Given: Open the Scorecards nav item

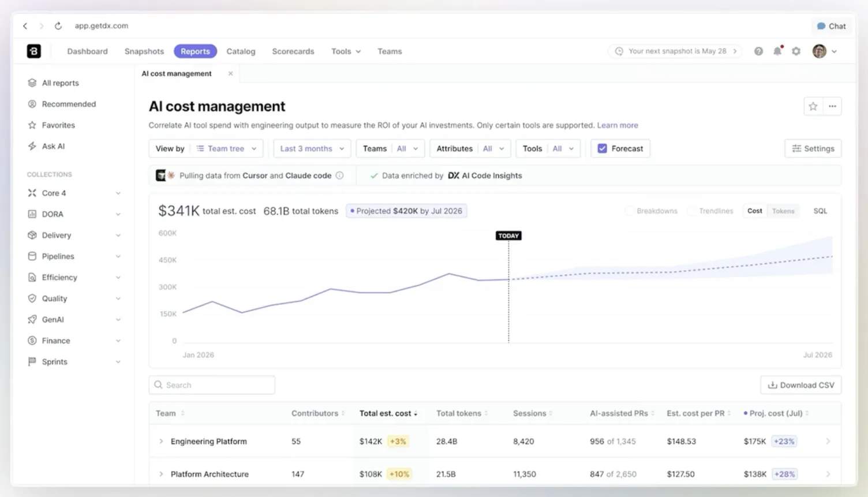Looking at the screenshot, I should [293, 51].
